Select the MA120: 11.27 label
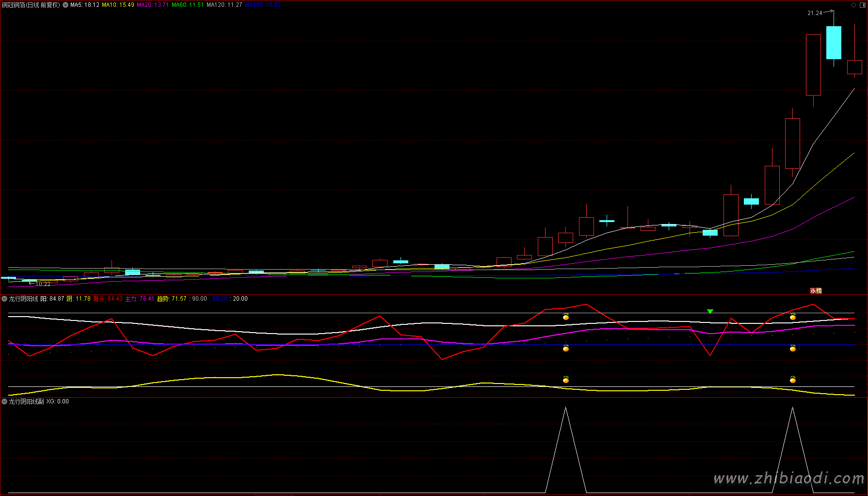Viewport: 868px width, 496px height. point(224,5)
